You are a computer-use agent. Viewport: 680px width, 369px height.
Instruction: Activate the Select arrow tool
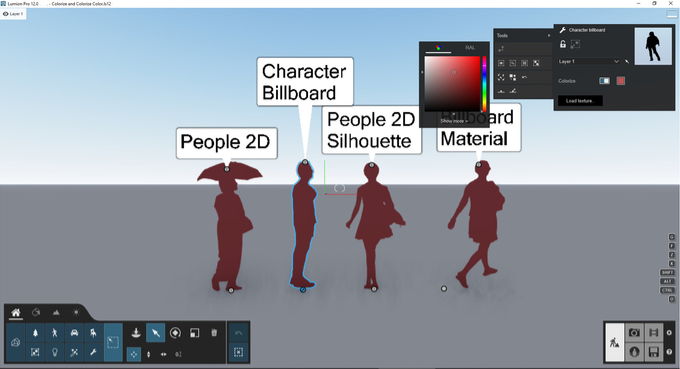point(155,333)
